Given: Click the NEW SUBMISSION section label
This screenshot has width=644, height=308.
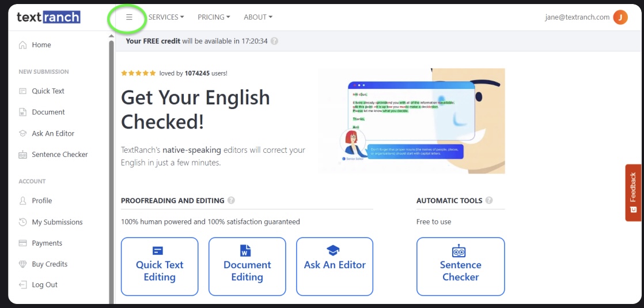Looking at the screenshot, I should (x=44, y=72).
